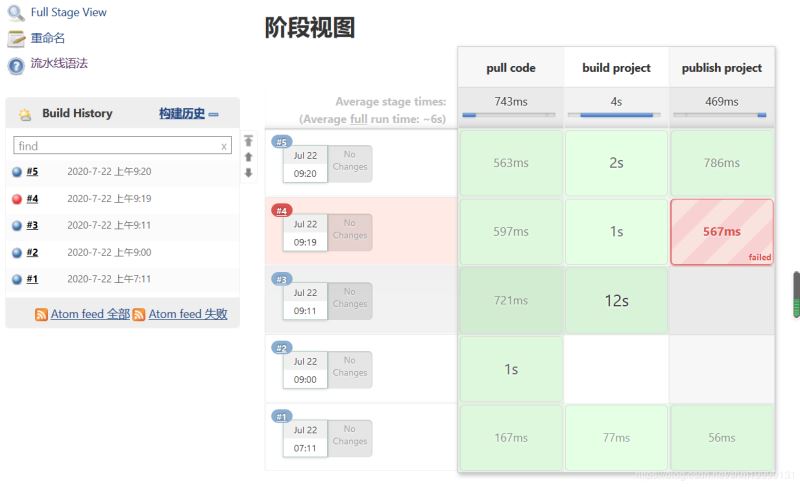
Task: Click the Build History weather icon
Action: (x=25, y=114)
